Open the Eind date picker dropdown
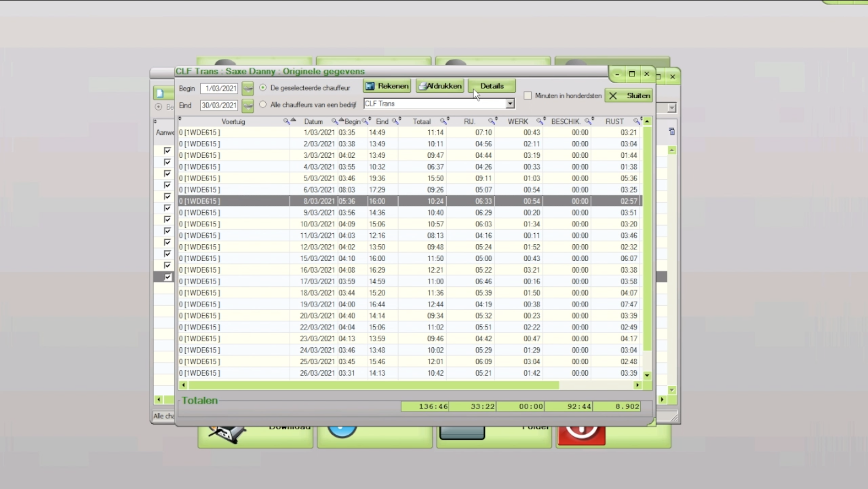Viewport: 868px width, 489px height. click(x=248, y=106)
